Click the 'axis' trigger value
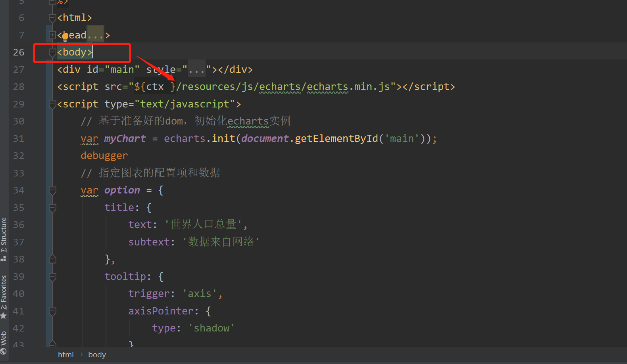The width and height of the screenshot is (627, 364). coord(200,294)
